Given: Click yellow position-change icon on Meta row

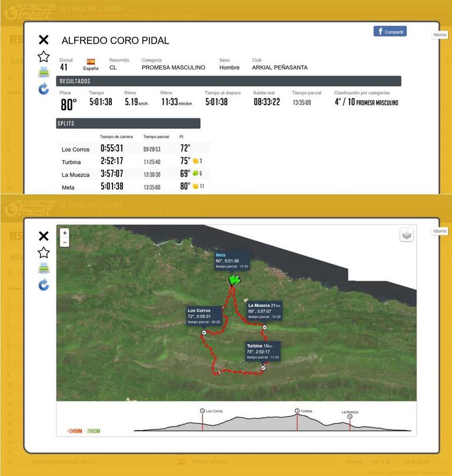Looking at the screenshot, I should [x=195, y=186].
